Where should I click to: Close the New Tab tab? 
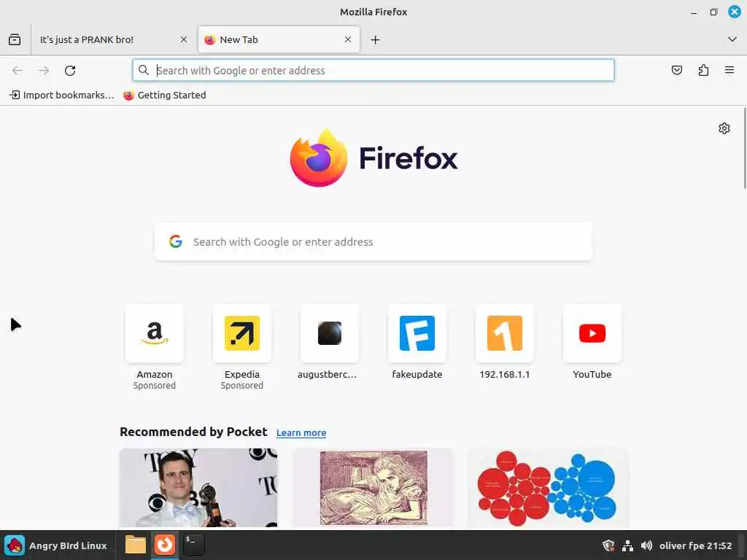pos(348,39)
